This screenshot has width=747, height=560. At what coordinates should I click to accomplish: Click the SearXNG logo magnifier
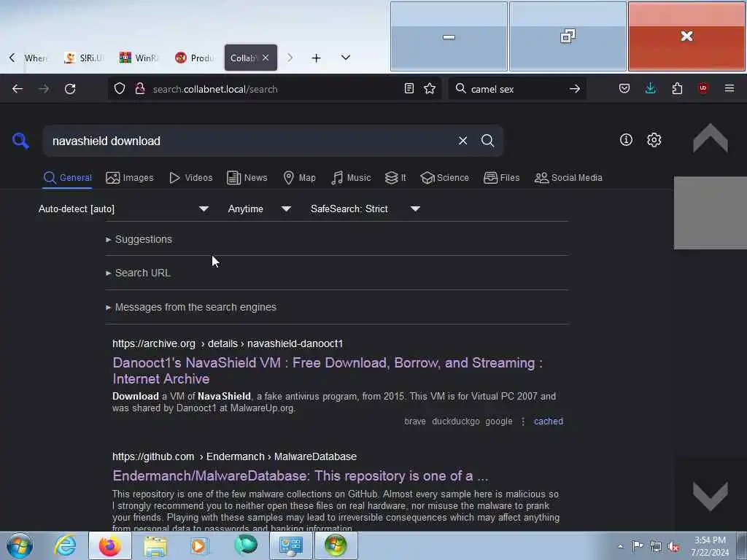[20, 141]
